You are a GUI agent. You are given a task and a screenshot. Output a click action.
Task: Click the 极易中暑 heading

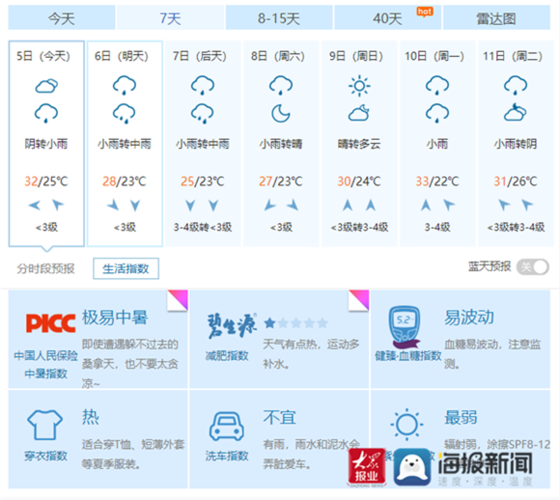point(115,318)
